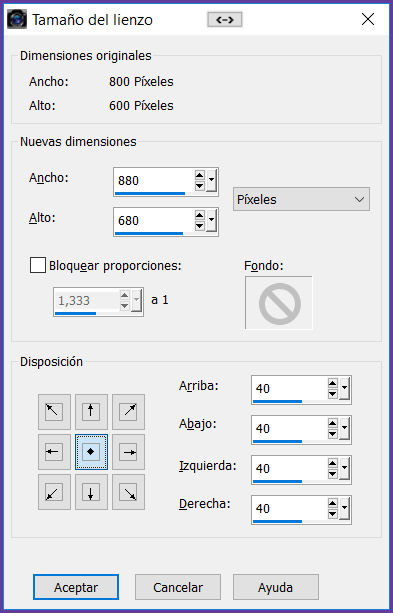
Task: Select the top-left placement arrow
Action: pyautogui.click(x=54, y=412)
